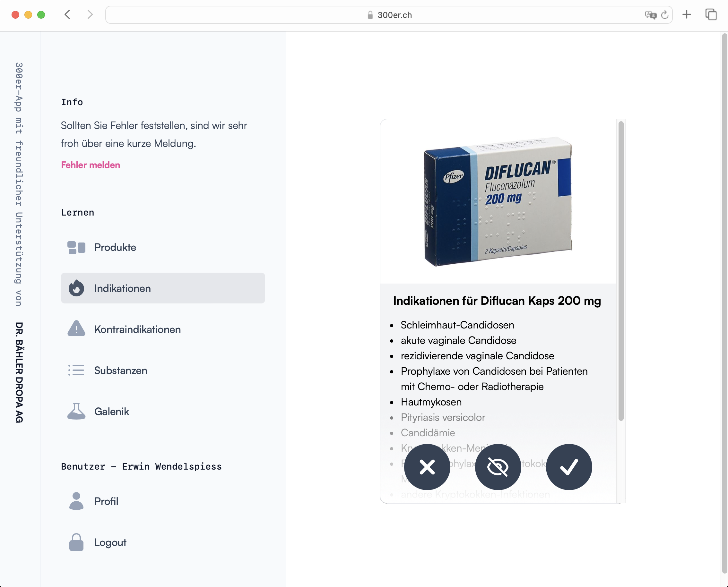
Task: Click the Diflucan package image
Action: pos(498,201)
